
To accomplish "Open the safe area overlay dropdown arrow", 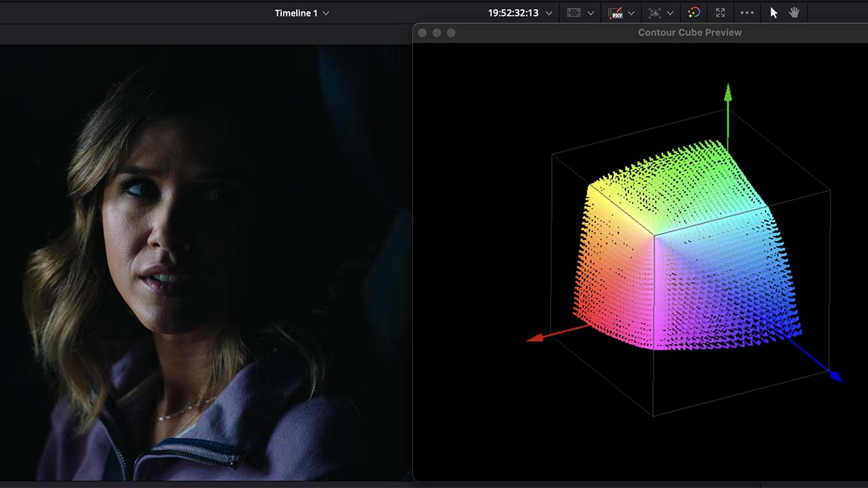I will (x=591, y=14).
